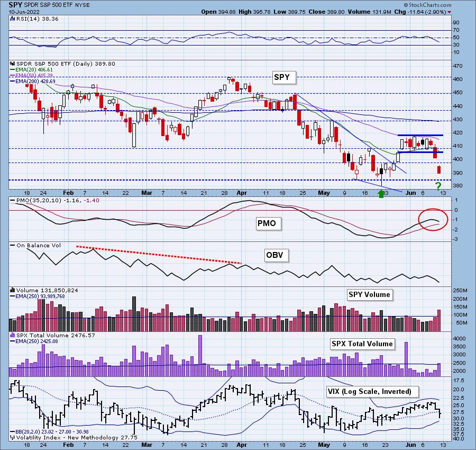Click the green question mark near June 10

[438, 186]
